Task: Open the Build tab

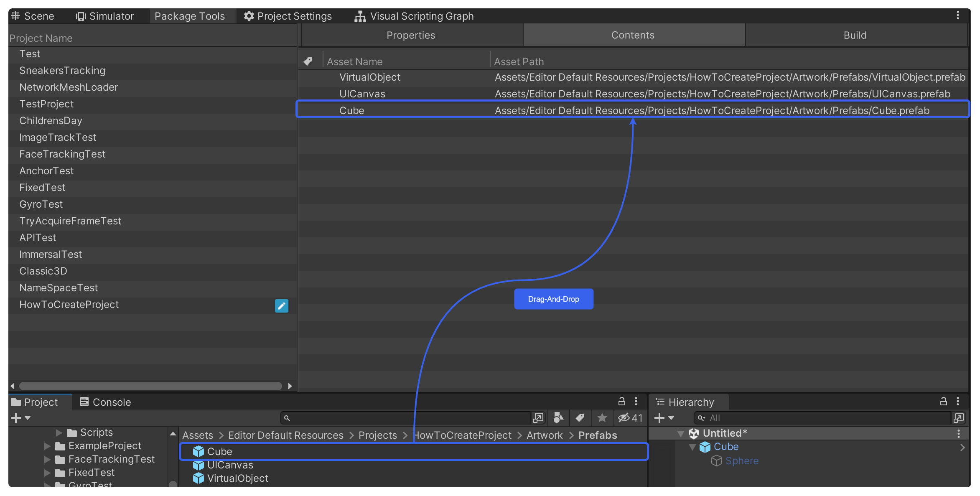Action: coord(856,35)
